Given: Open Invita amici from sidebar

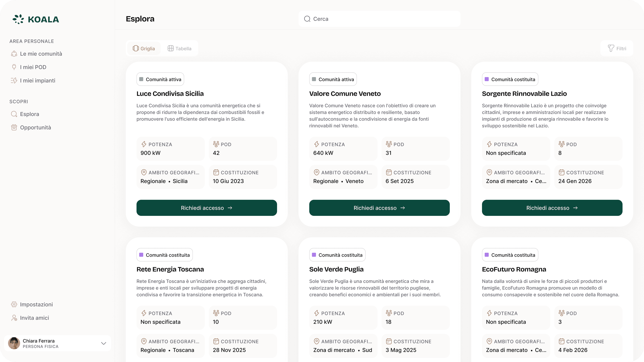Looking at the screenshot, I should click(30, 318).
